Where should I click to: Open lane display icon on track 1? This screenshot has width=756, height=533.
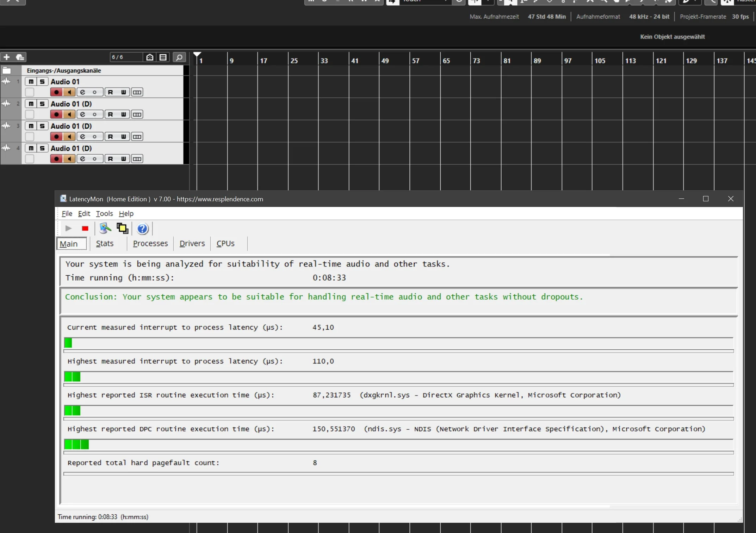tap(137, 92)
